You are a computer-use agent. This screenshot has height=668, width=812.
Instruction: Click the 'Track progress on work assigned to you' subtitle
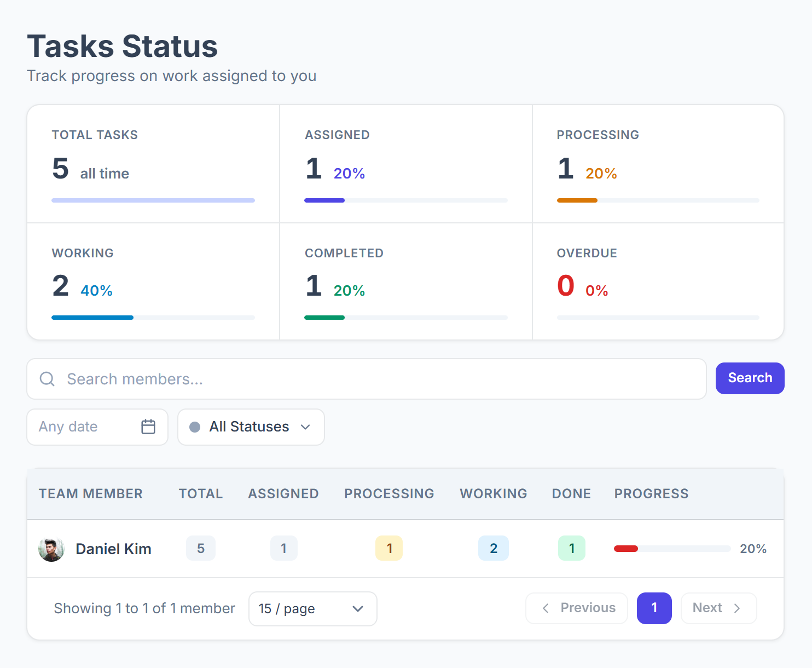[x=172, y=76]
